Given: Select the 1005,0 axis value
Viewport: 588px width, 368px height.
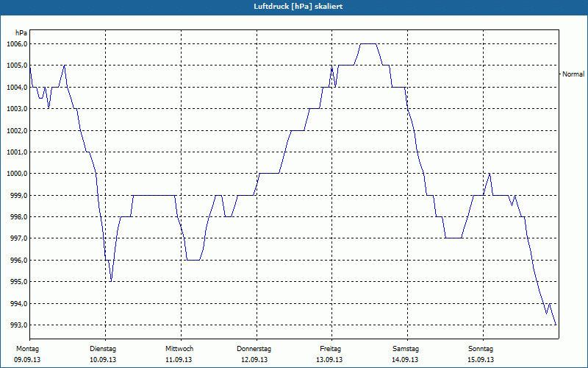Looking at the screenshot, I should (17, 66).
